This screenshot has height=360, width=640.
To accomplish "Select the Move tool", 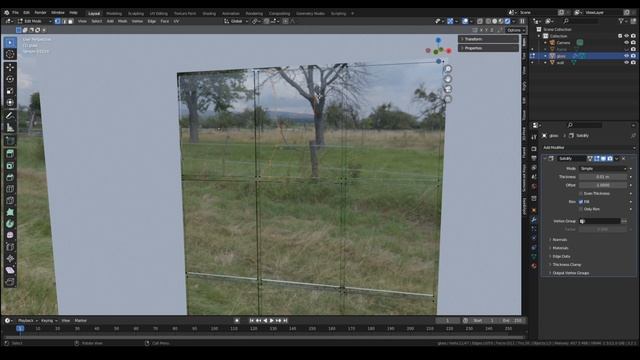I will (10, 67).
